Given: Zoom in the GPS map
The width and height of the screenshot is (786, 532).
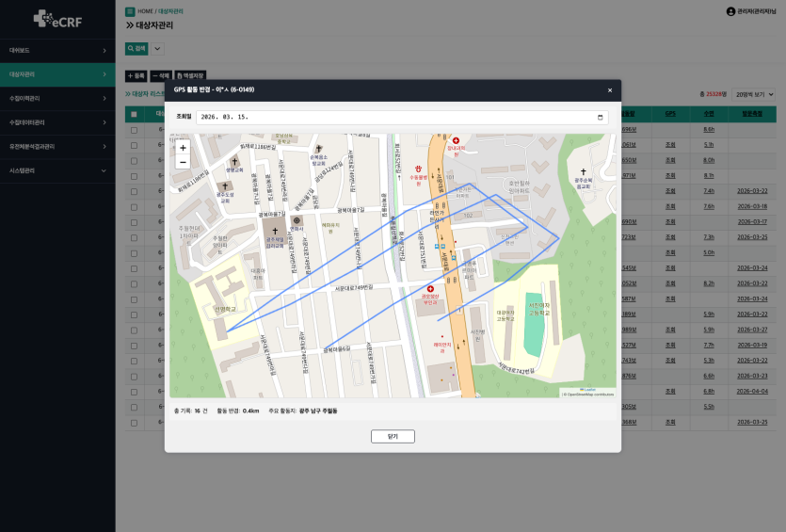Looking at the screenshot, I should (183, 148).
